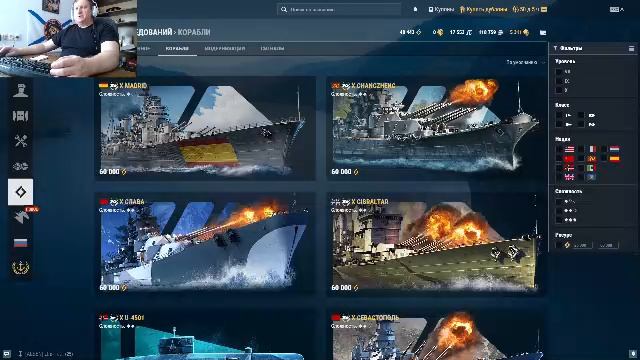This screenshot has height=360, width=640.
Task: Click the research points balance 48 443
Action: 411,32
